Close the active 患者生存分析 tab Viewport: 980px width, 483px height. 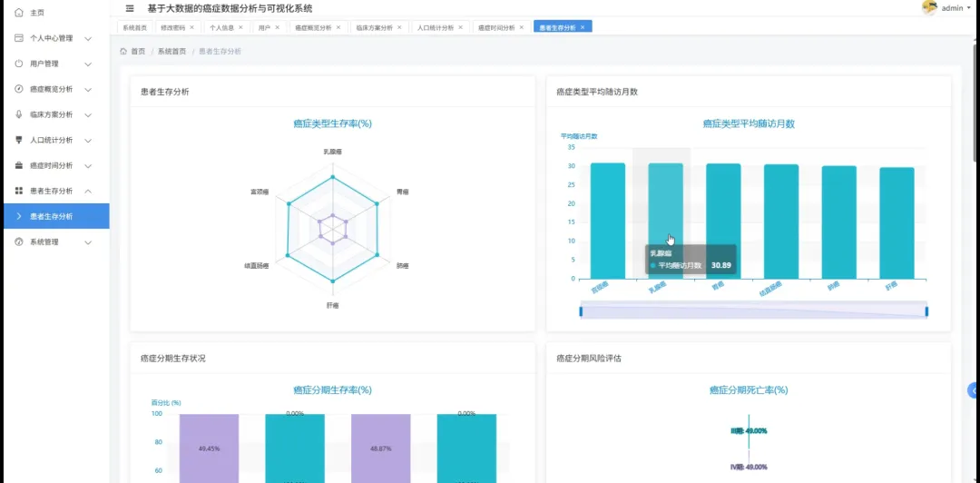(x=583, y=27)
